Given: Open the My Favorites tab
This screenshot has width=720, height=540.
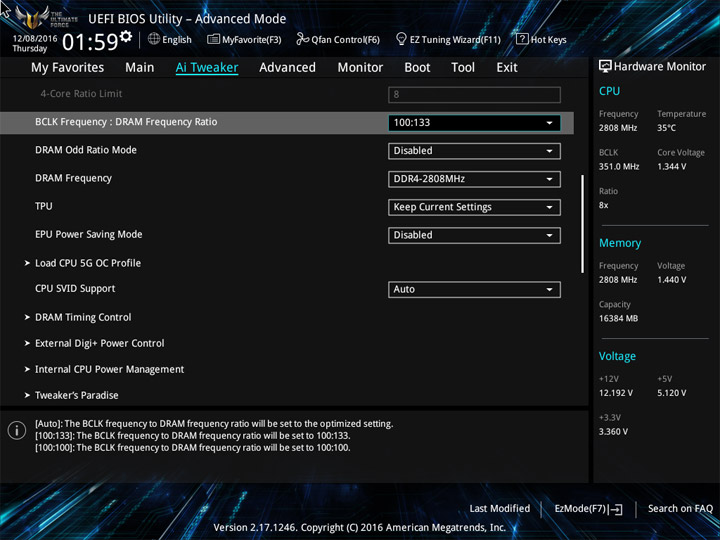Looking at the screenshot, I should pyautogui.click(x=68, y=68).
